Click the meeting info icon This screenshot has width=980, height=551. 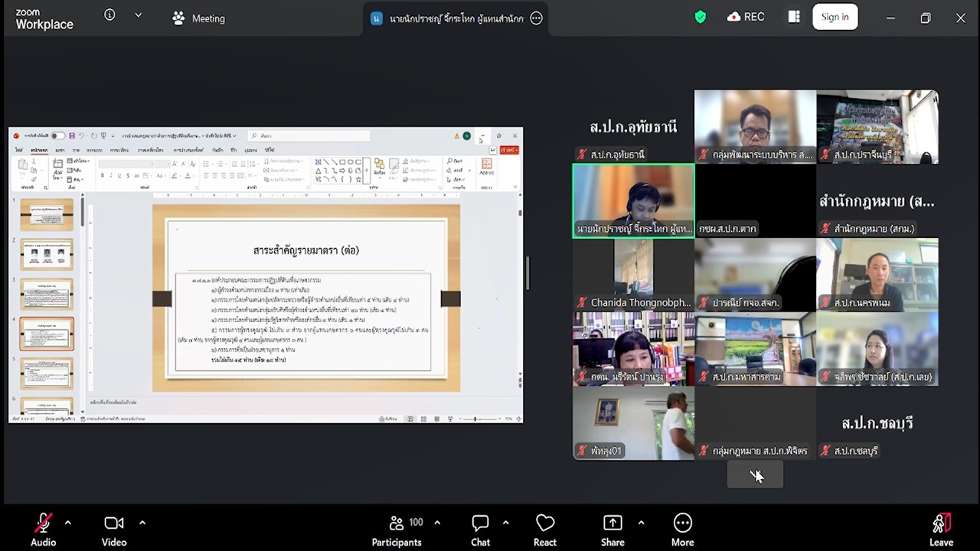pyautogui.click(x=109, y=15)
